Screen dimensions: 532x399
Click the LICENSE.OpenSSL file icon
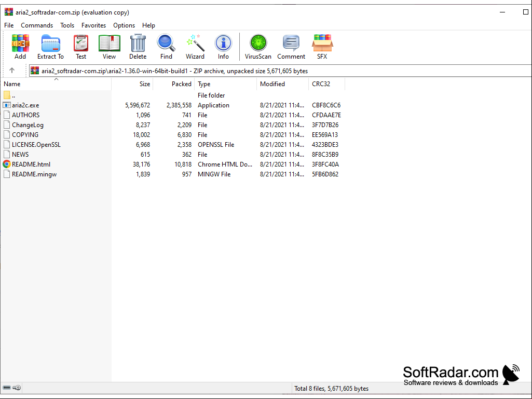tap(6, 145)
